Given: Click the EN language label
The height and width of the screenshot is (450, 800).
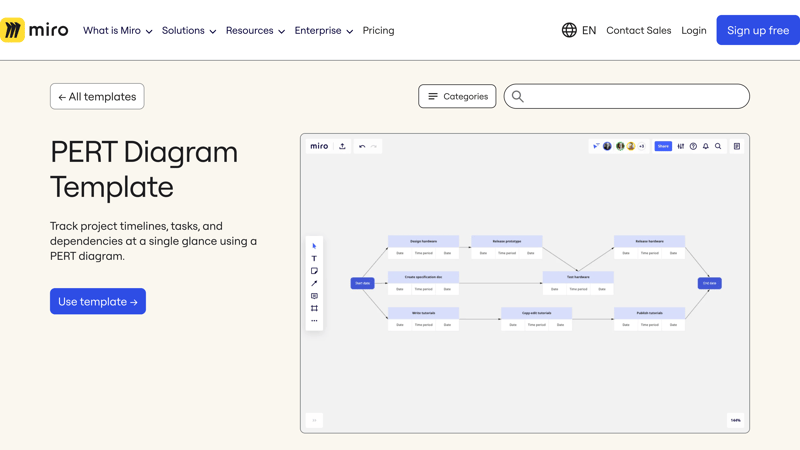Looking at the screenshot, I should click(589, 31).
